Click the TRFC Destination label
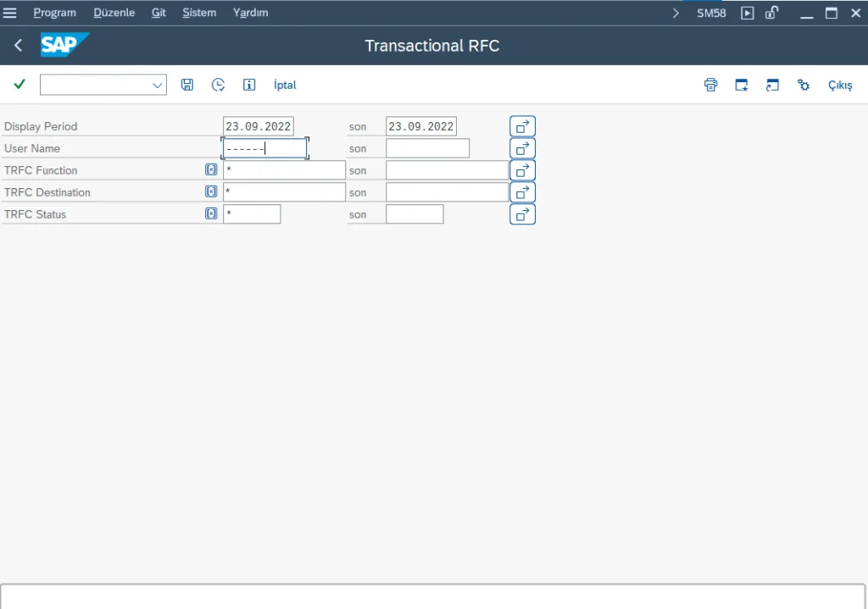Image resolution: width=868 pixels, height=609 pixels. point(47,192)
